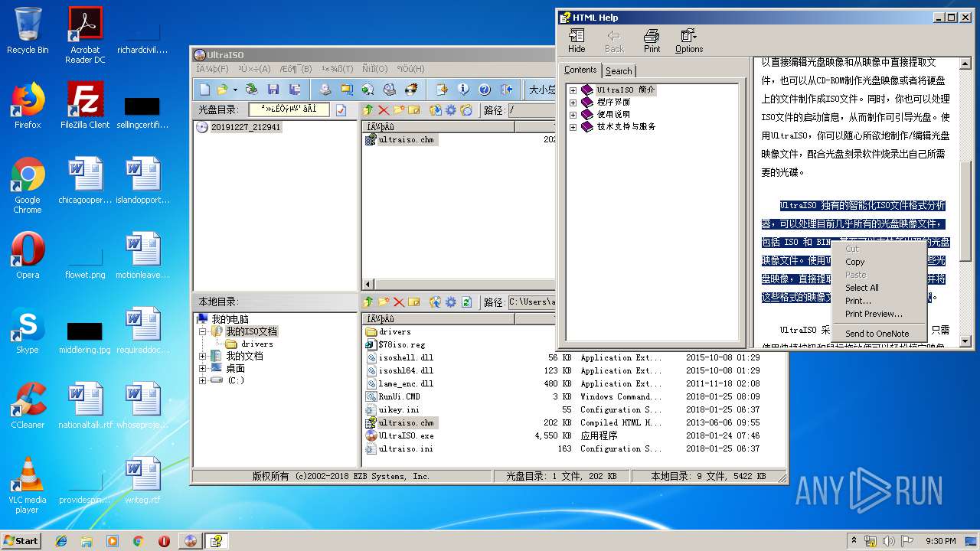Expand '我的文档' tree node
This screenshot has width=980, height=551.
pos(203,357)
